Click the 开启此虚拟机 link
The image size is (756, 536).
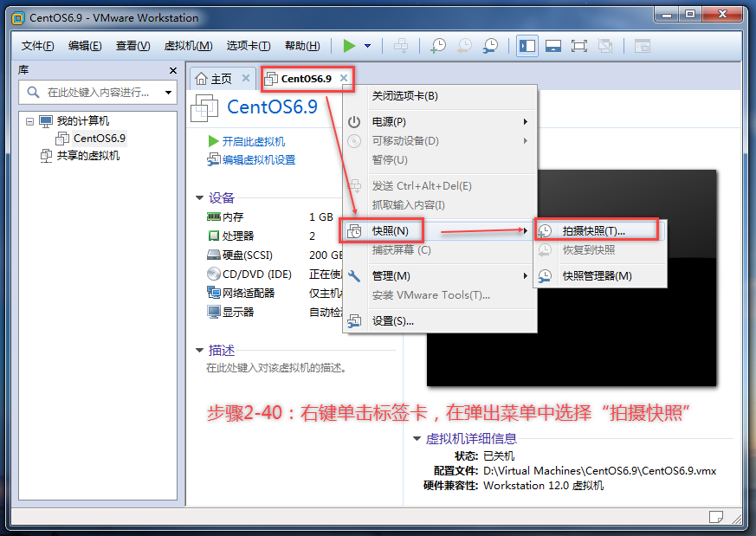click(253, 141)
